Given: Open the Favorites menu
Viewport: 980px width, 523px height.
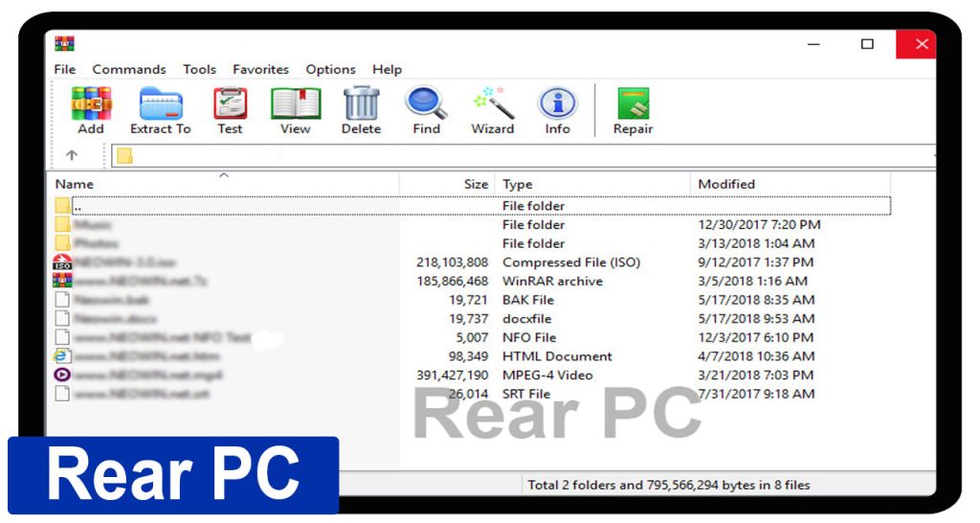Looking at the screenshot, I should (260, 69).
